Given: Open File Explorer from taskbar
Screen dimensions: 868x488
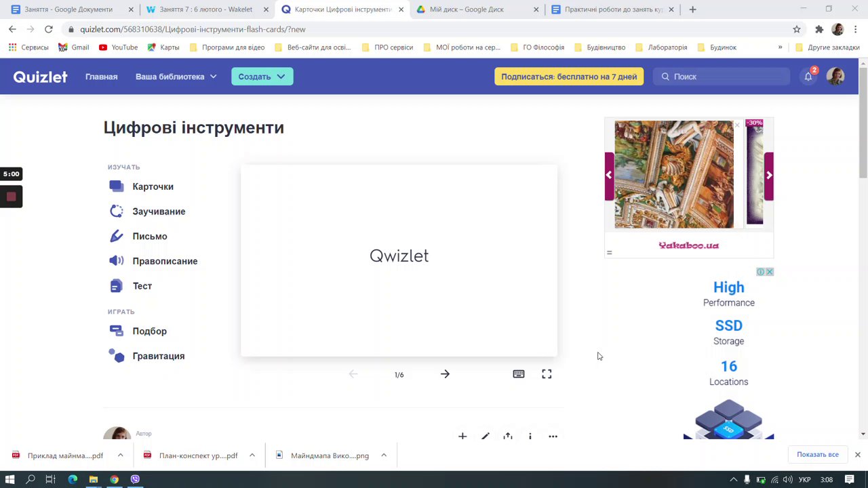Looking at the screenshot, I should [94, 479].
